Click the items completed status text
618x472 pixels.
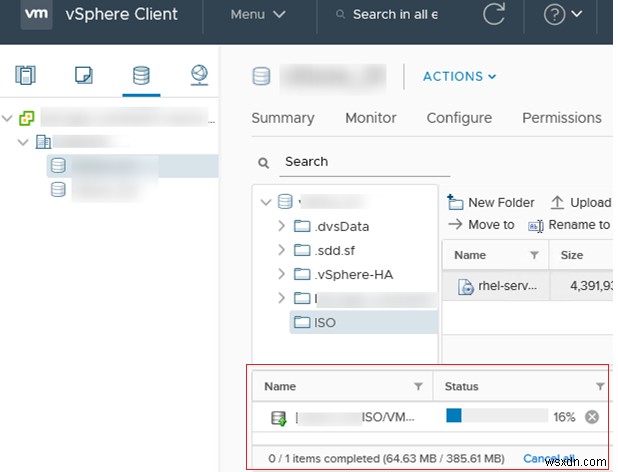point(386,459)
